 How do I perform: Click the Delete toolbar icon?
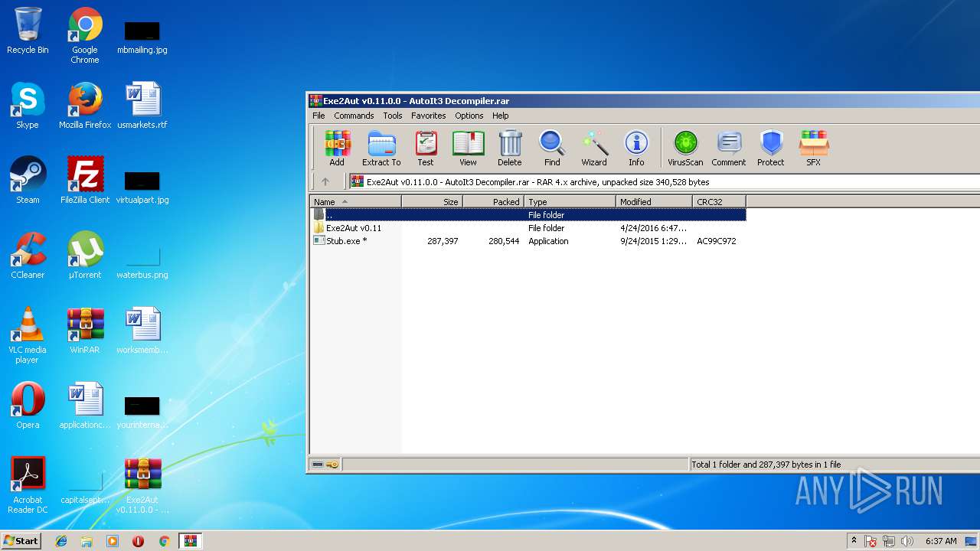point(510,148)
